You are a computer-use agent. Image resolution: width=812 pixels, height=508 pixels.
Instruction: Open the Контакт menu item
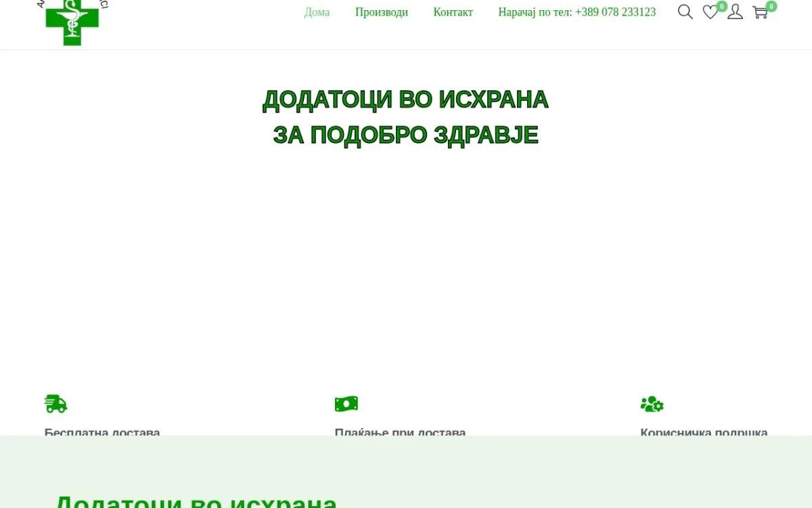coord(453,12)
